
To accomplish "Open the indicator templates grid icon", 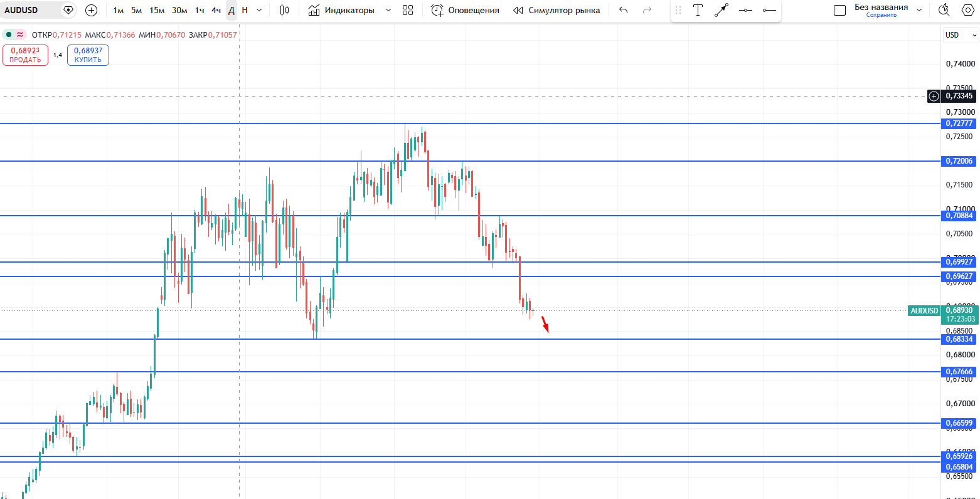I will [408, 10].
